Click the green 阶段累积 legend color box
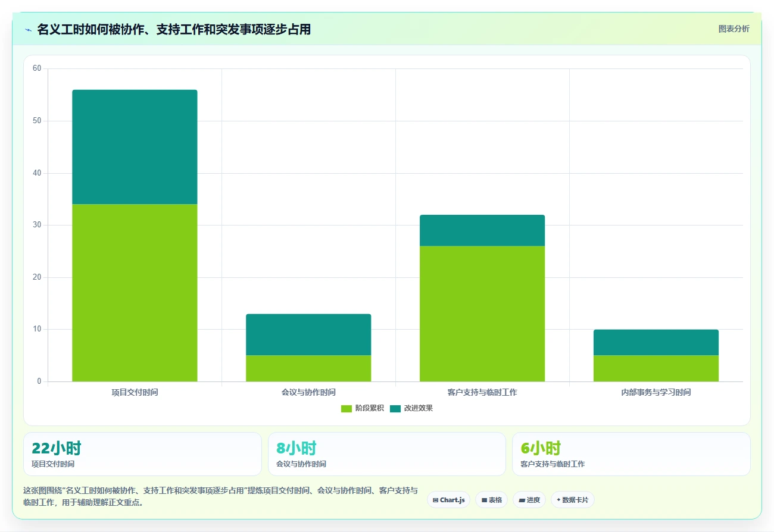Viewport: 774px width, 532px height. coord(347,408)
